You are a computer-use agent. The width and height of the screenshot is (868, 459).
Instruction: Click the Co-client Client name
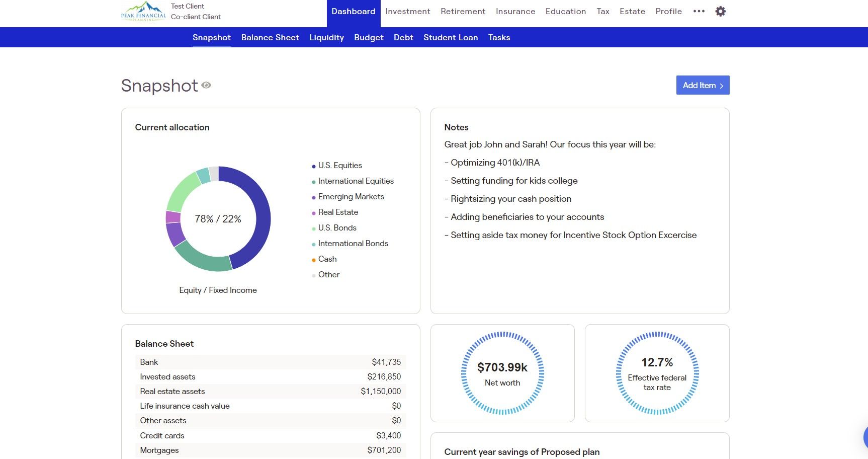click(196, 17)
